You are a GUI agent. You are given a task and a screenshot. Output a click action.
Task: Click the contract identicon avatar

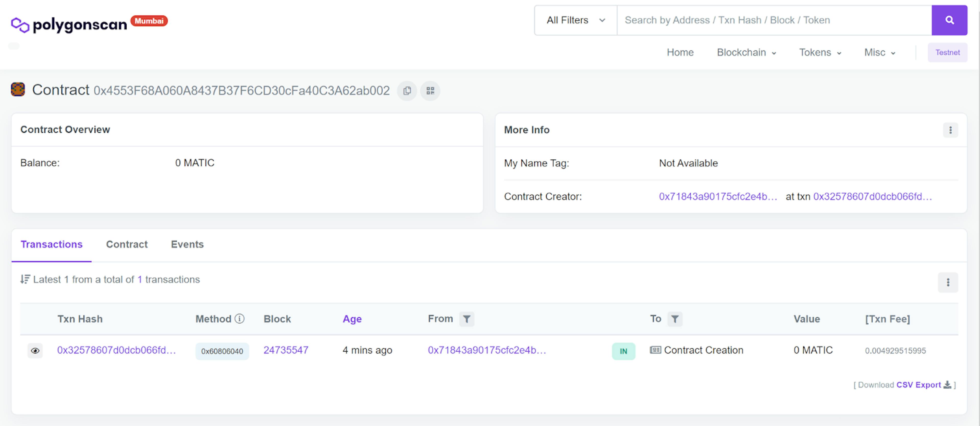pyautogui.click(x=18, y=89)
